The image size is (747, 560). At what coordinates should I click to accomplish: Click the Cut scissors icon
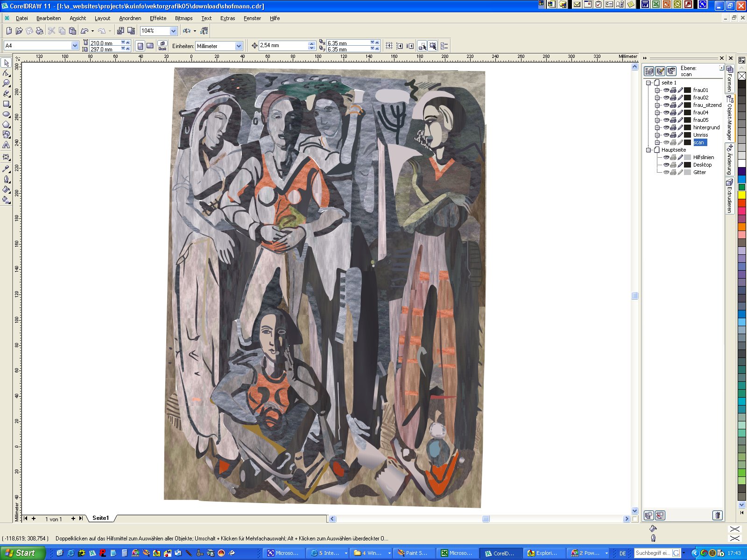click(51, 31)
